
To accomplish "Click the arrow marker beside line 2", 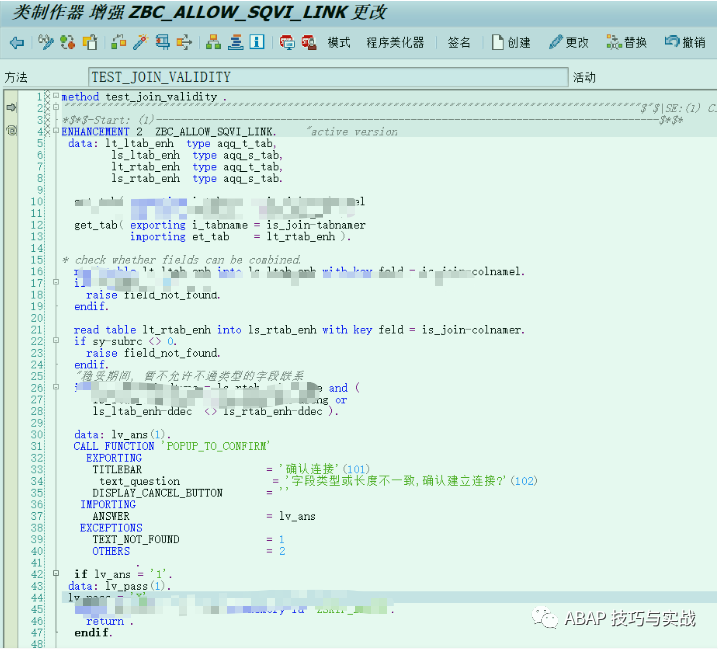I will point(11,108).
